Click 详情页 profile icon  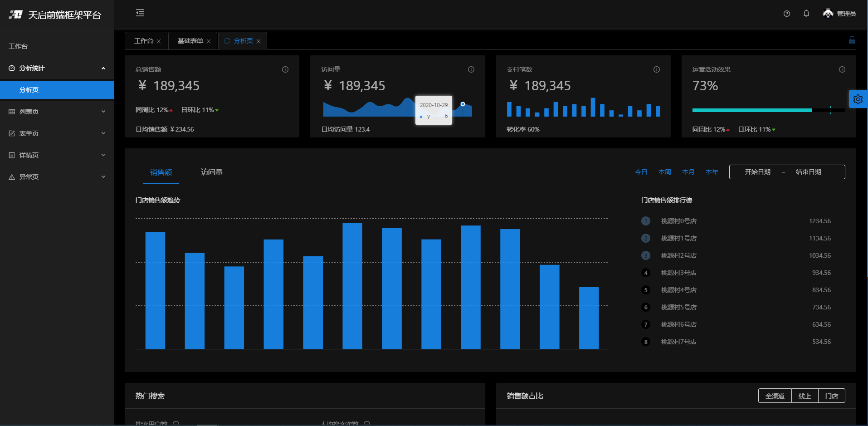pyautogui.click(x=12, y=155)
